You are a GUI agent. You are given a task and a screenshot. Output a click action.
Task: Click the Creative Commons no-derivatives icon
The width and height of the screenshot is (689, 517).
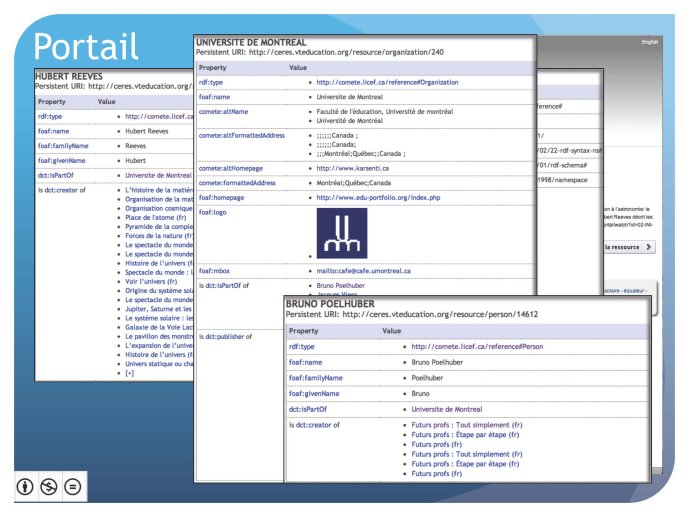pos(73,487)
